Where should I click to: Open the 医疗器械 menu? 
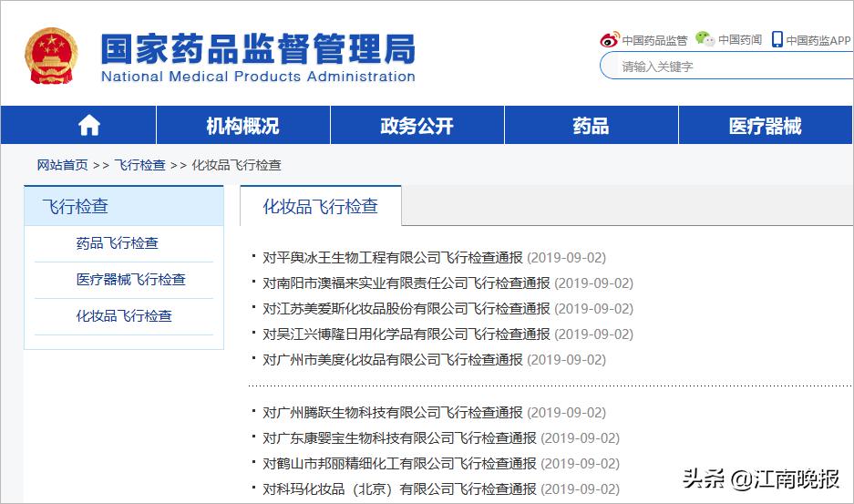(766, 126)
